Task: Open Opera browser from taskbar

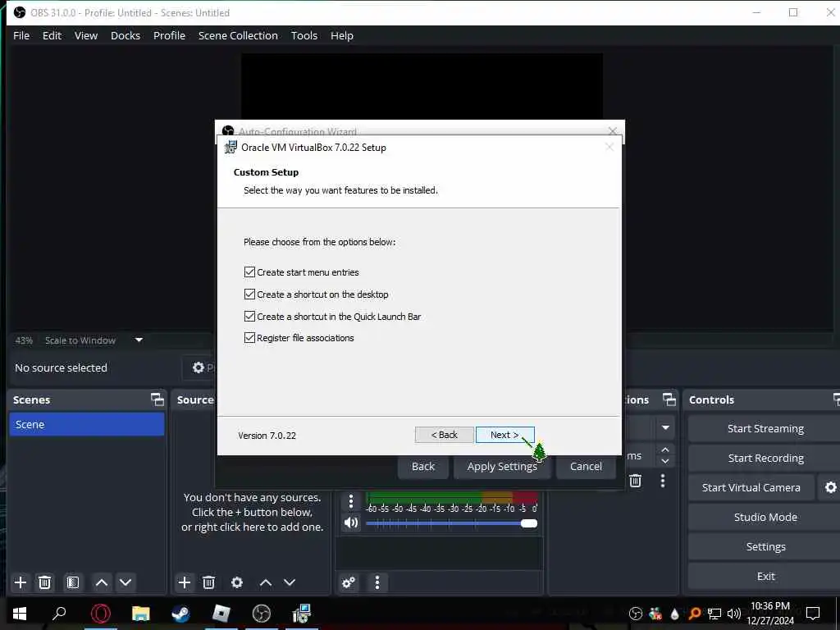Action: tap(100, 614)
